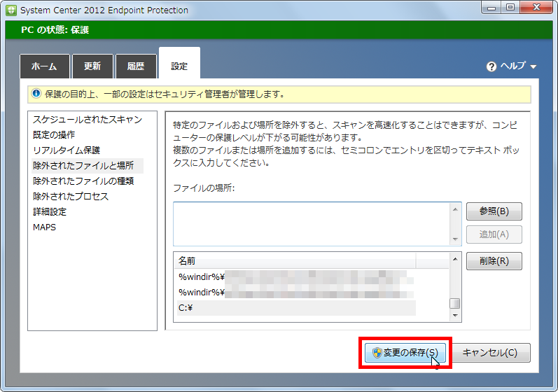Click the ファイルの場所 text box
The height and width of the screenshot is (392, 558).
312,224
